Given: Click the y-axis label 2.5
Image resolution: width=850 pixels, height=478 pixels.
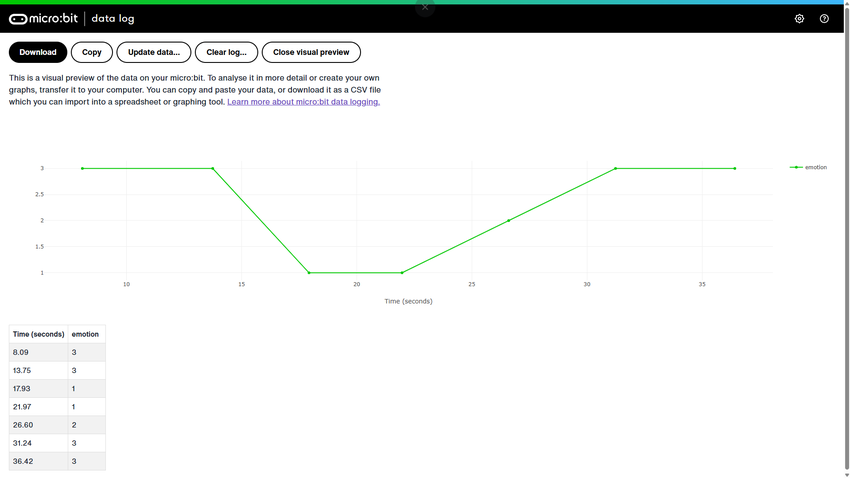Looking at the screenshot, I should 40,194.
